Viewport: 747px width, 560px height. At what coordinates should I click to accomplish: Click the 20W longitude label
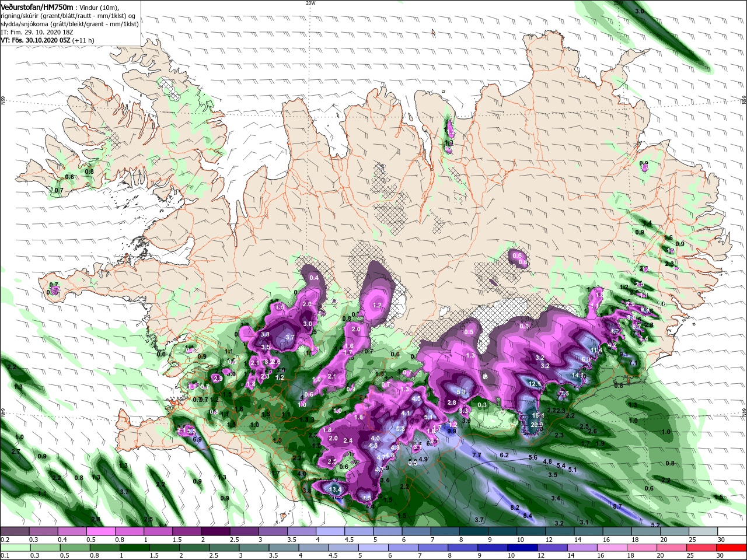tap(310, 3)
